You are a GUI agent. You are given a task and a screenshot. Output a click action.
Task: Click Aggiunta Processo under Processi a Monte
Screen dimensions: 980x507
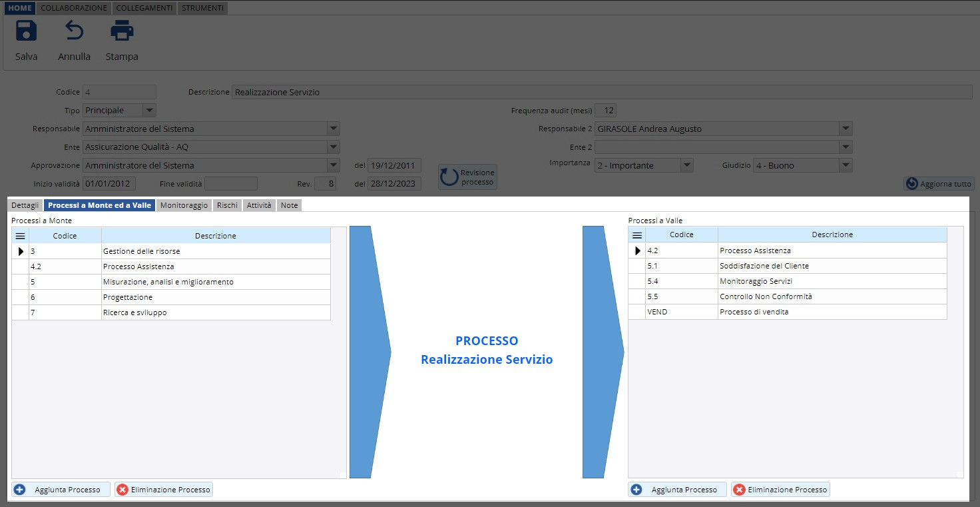(61, 490)
